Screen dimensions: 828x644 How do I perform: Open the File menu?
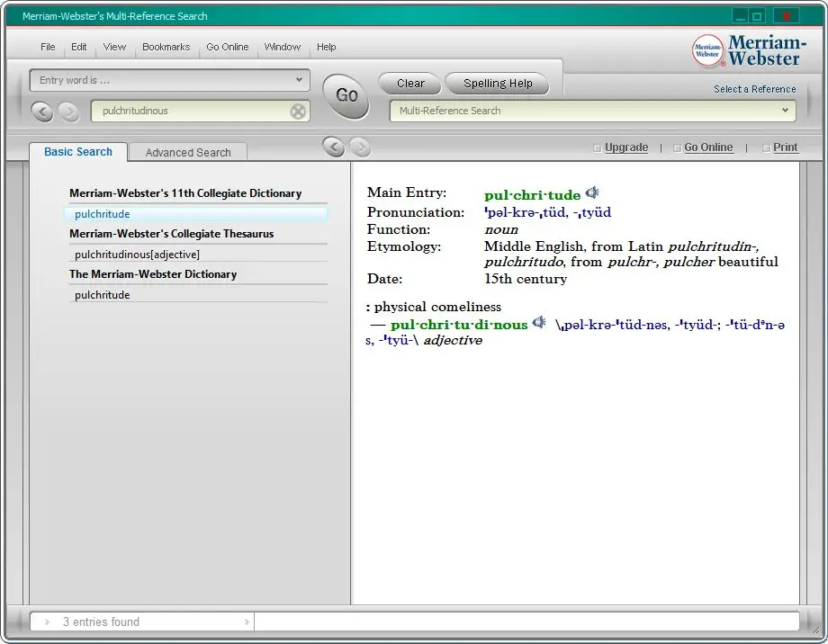click(48, 47)
